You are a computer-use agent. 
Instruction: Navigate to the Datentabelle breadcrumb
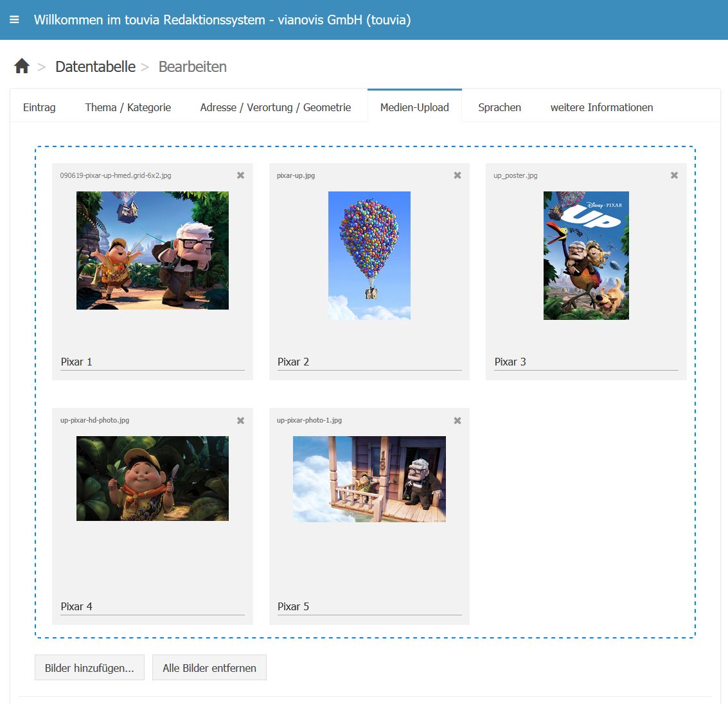(x=96, y=67)
